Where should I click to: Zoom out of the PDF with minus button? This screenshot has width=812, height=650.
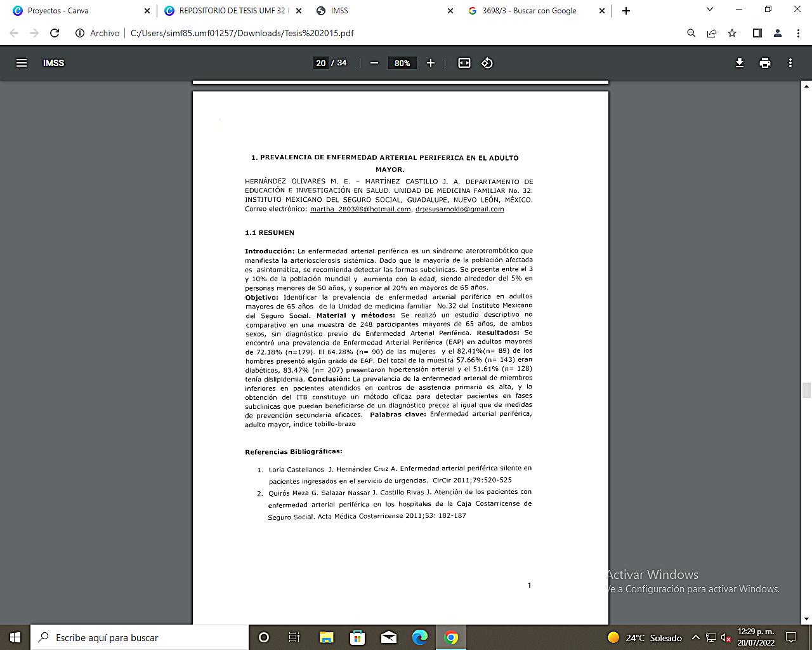(374, 63)
